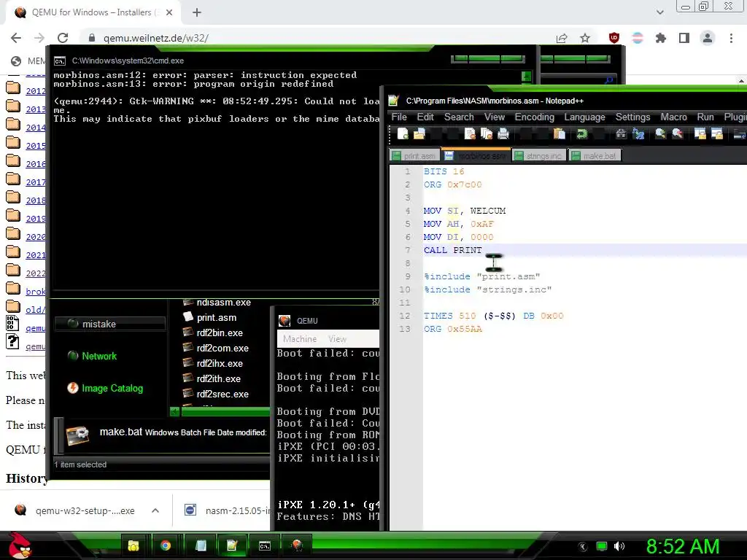Screen dimensions: 747x560
Task: Open the 2017 folder link on webpage
Action: [x=36, y=182]
